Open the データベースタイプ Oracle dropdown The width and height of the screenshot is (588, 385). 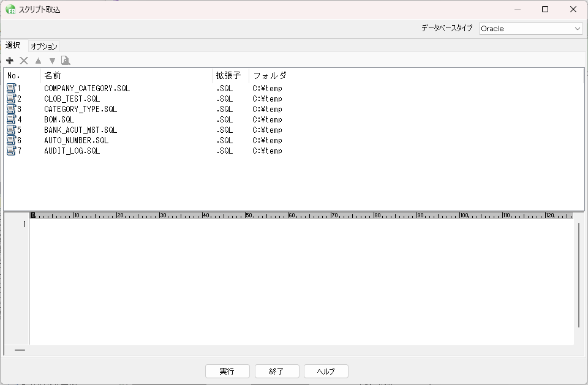tap(530, 29)
